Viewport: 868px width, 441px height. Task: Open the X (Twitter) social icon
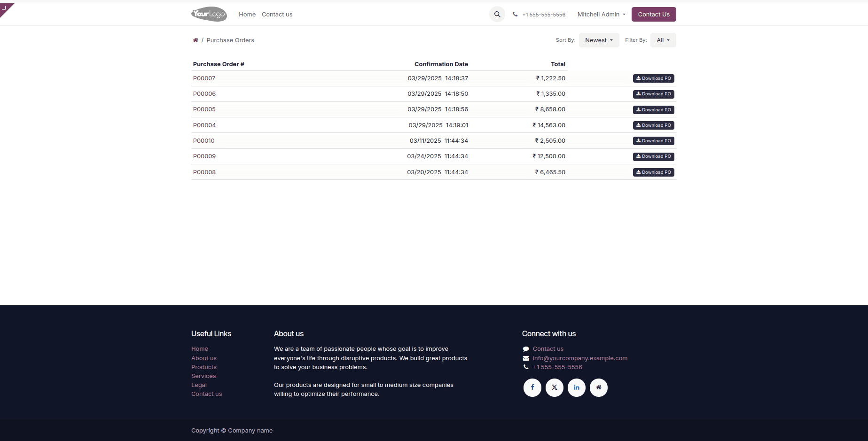[555, 387]
